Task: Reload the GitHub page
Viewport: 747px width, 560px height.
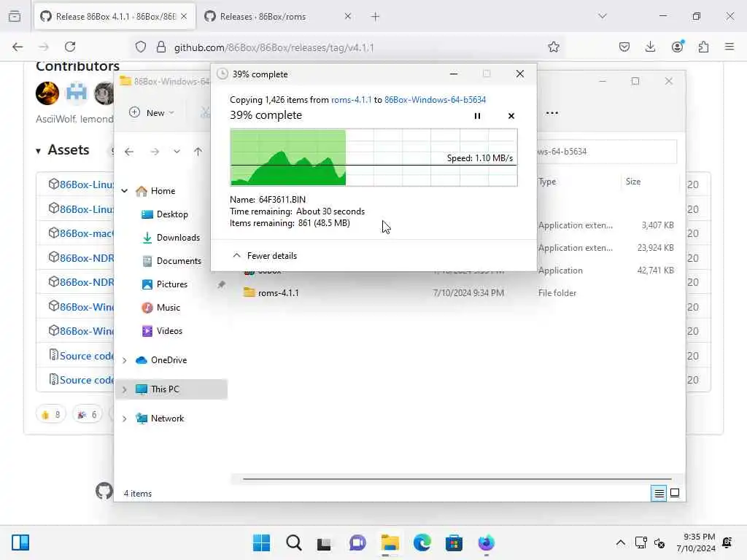Action: (71, 47)
